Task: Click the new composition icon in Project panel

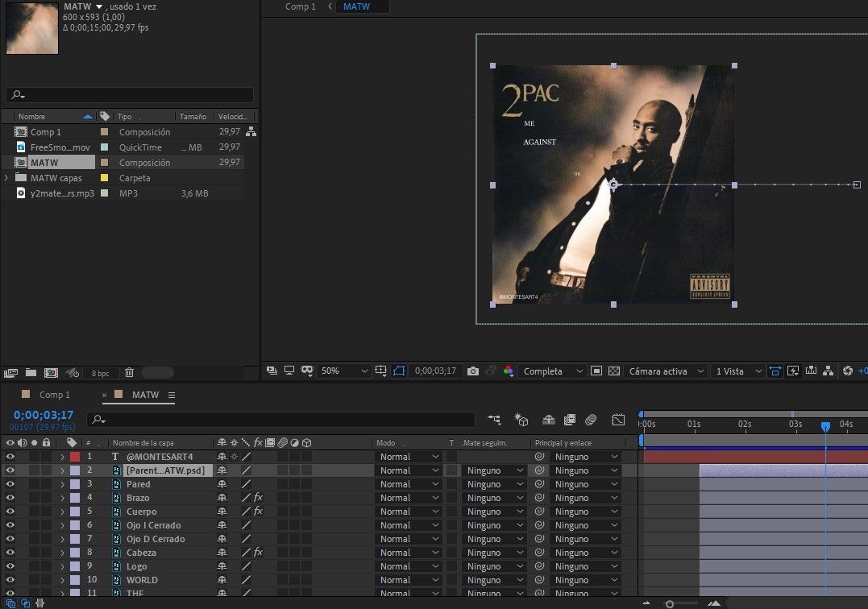Action: tap(51, 373)
